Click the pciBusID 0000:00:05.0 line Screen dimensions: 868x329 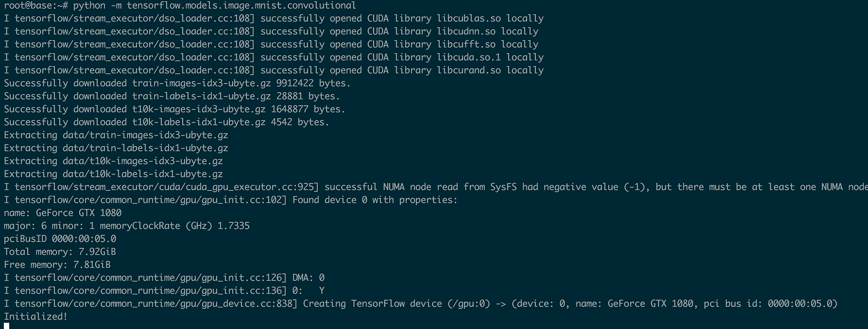[x=60, y=239]
